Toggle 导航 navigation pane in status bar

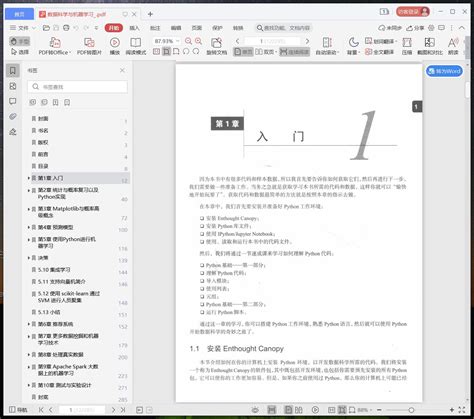pos(18,410)
